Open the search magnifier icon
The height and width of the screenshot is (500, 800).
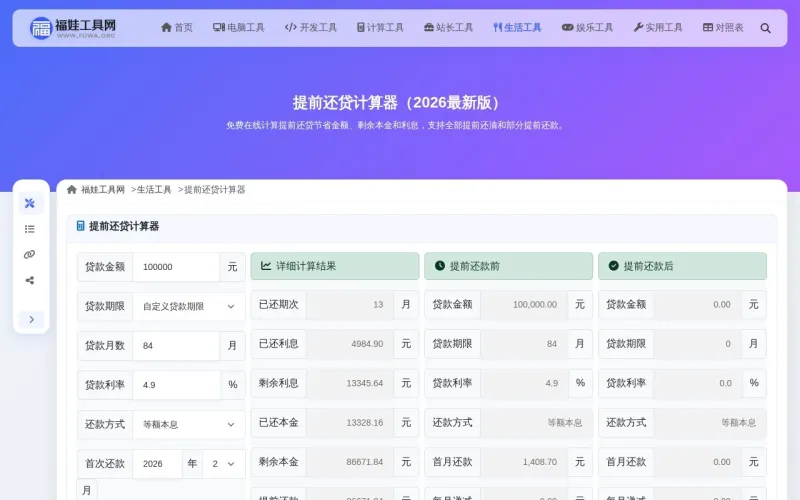pos(765,28)
